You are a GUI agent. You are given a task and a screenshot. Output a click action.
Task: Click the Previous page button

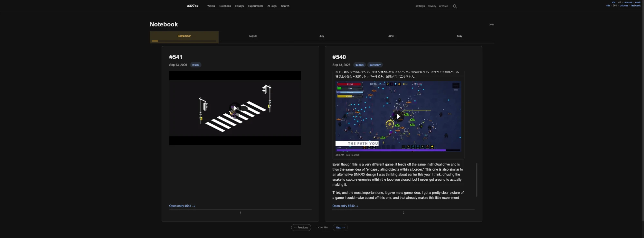pyautogui.click(x=301, y=227)
